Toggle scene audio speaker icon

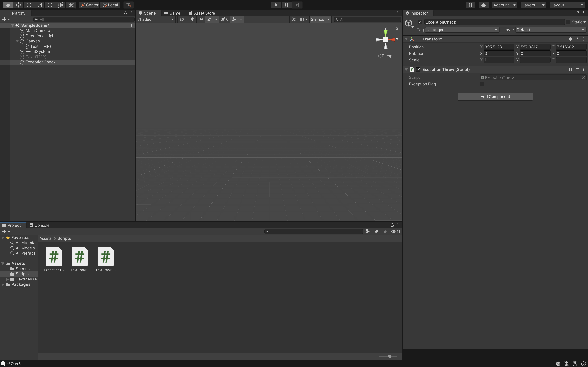(200, 19)
